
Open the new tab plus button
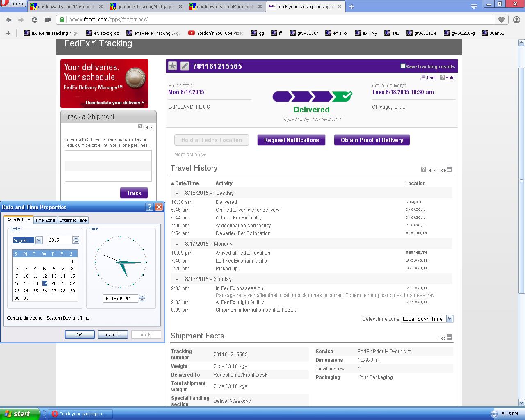pyautogui.click(x=352, y=7)
